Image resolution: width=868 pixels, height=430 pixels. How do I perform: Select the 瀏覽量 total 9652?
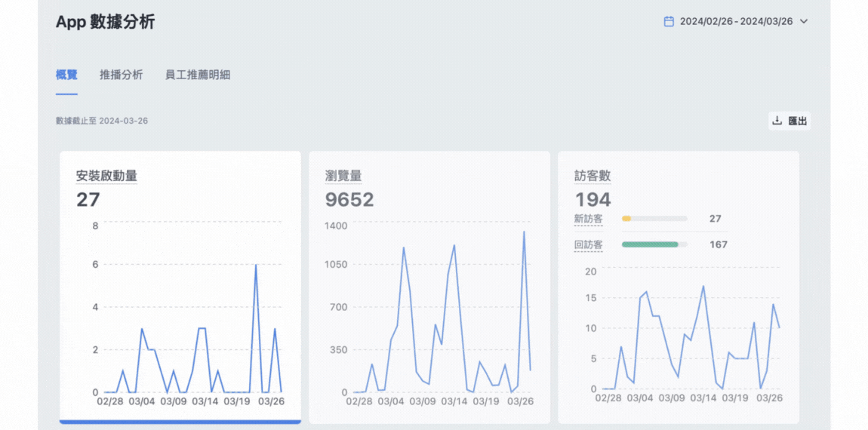(349, 200)
